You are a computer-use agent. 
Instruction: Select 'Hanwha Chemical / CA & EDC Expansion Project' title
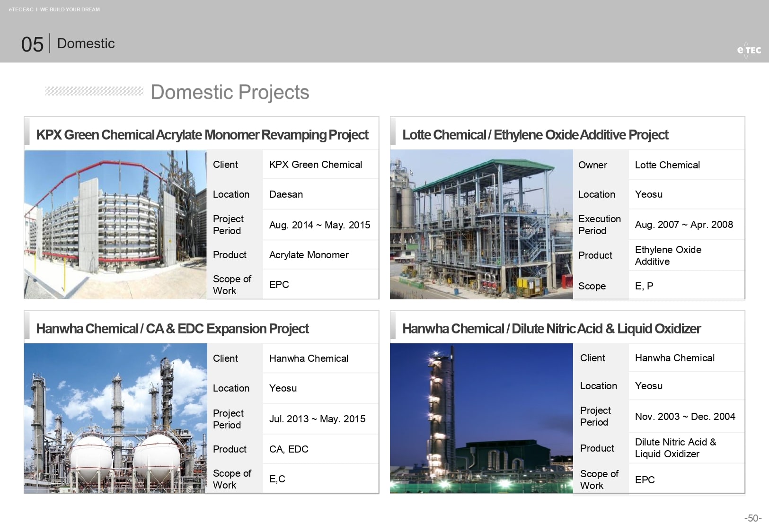click(x=173, y=329)
